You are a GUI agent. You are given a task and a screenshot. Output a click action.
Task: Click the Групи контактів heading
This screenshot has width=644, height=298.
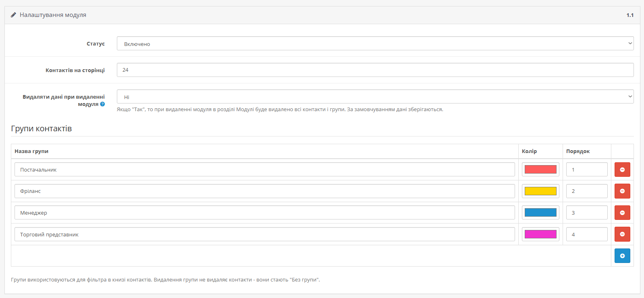click(x=42, y=128)
